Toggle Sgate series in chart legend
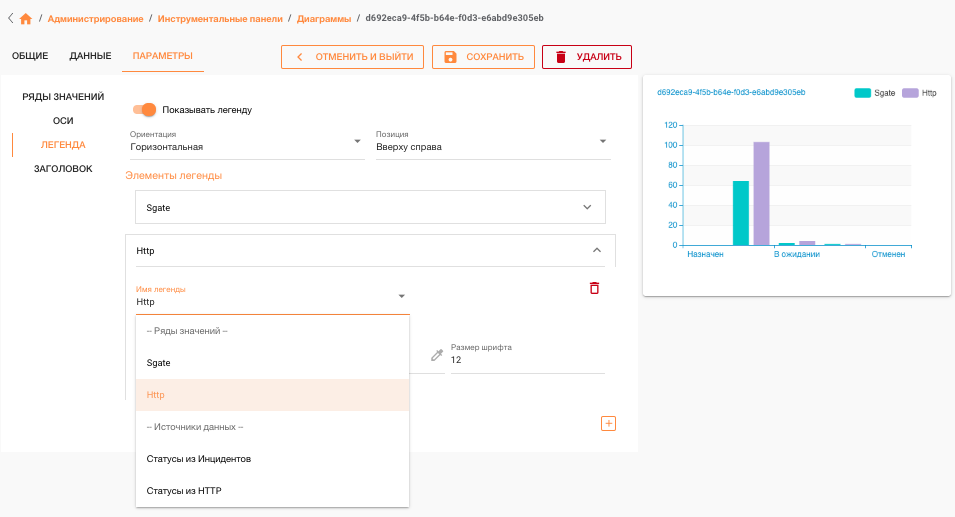This screenshot has width=955, height=517. point(875,93)
